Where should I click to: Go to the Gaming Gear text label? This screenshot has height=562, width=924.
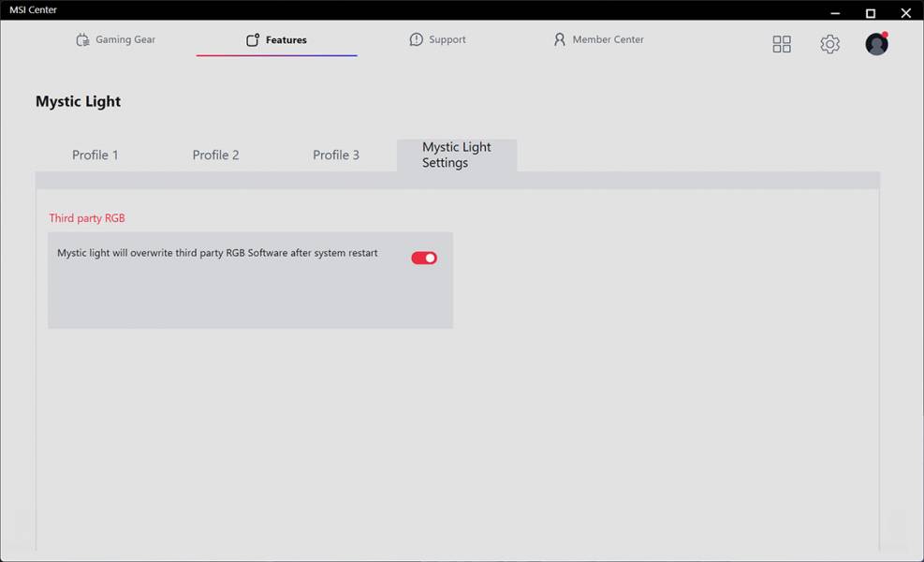click(125, 40)
